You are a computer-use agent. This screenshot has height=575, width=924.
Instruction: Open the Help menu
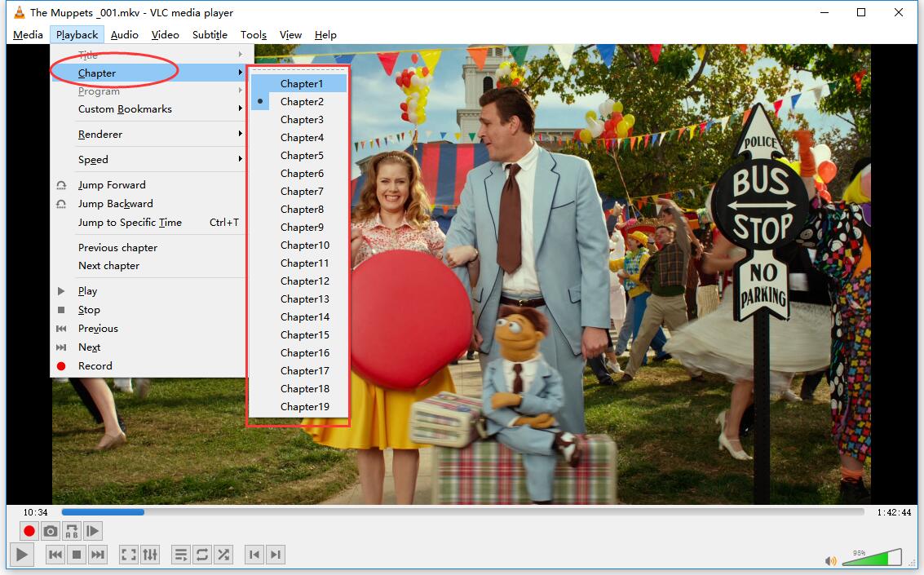[325, 35]
